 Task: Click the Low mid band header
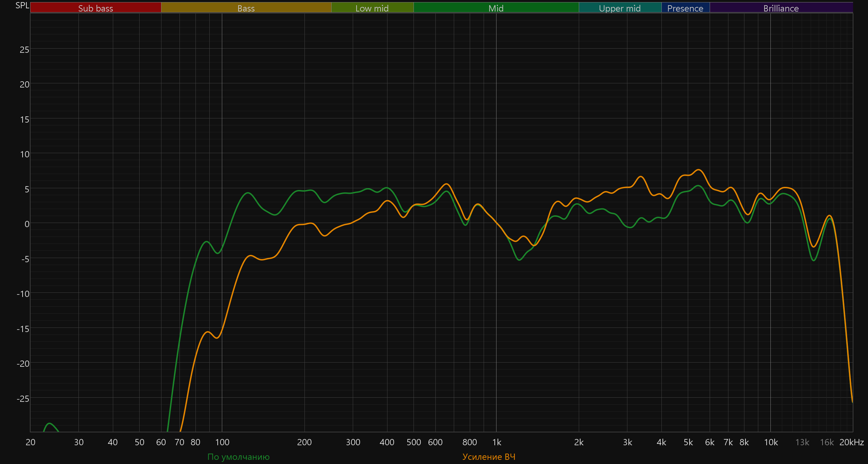tap(372, 8)
